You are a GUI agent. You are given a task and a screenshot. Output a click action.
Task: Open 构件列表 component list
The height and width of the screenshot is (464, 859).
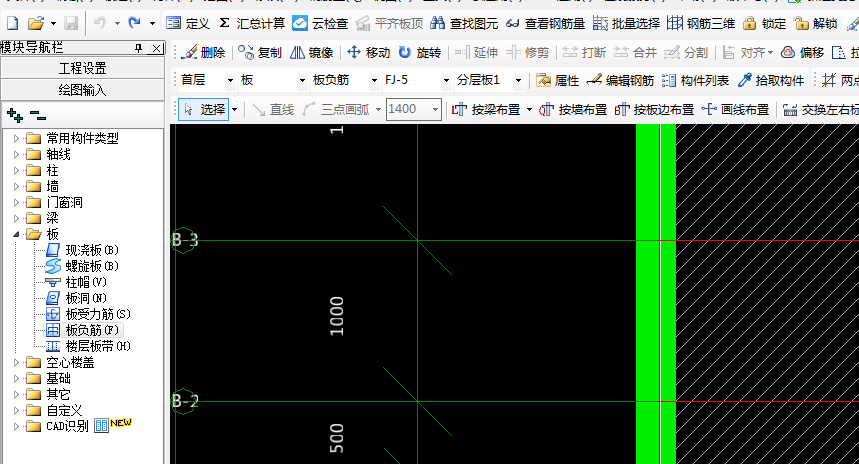click(695, 81)
